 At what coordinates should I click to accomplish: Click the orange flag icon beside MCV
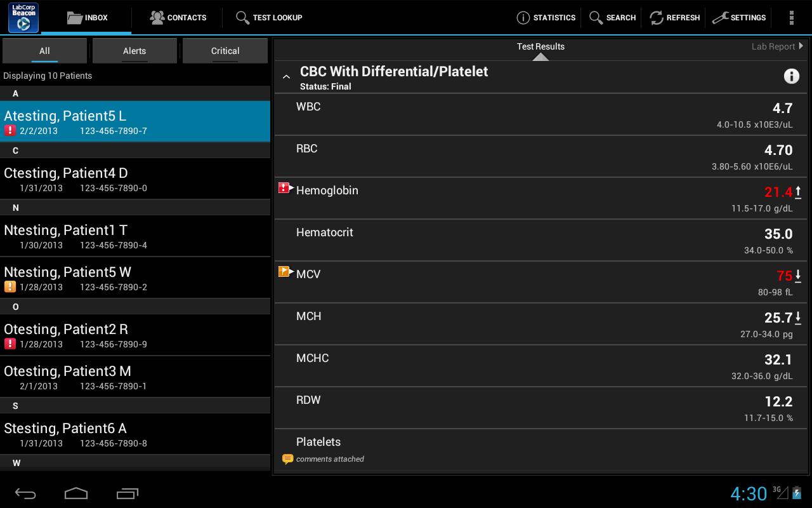pos(285,272)
